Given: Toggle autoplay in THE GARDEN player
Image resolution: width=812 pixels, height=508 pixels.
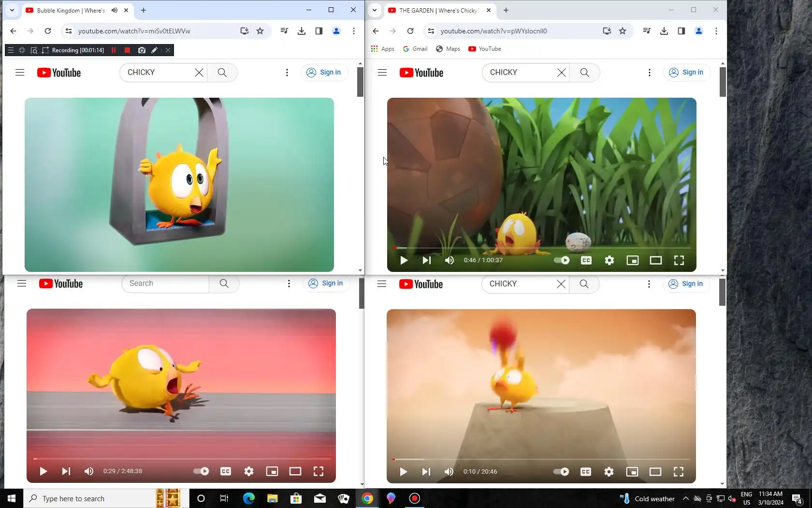Looking at the screenshot, I should 562,260.
